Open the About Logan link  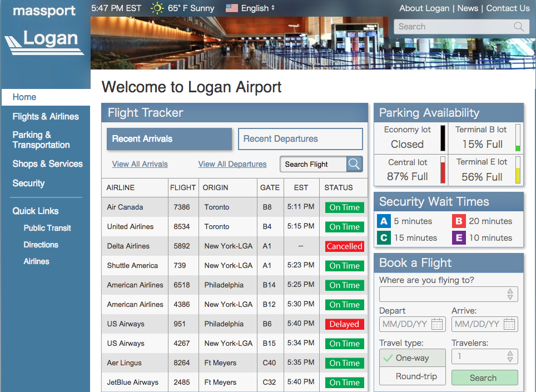tap(424, 8)
